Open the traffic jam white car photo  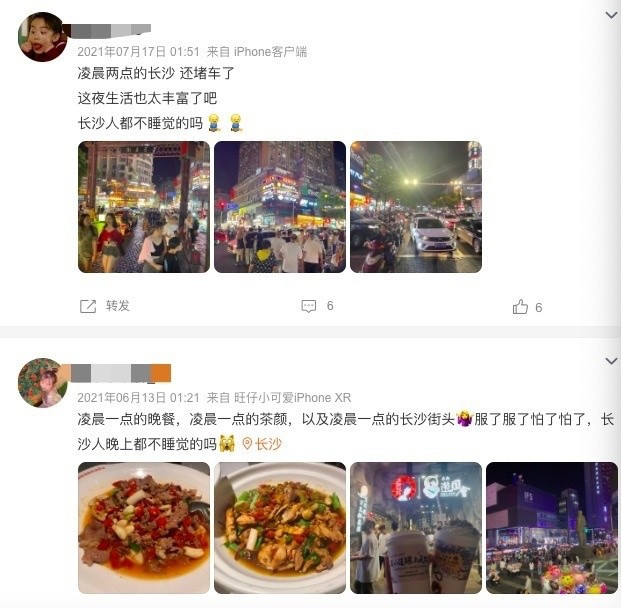416,207
